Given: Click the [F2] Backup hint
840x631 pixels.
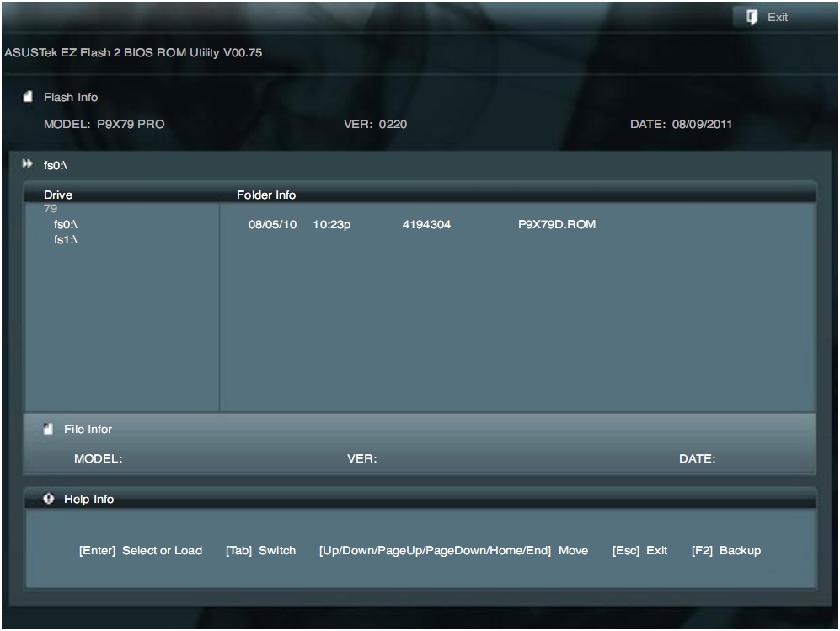Looking at the screenshot, I should tap(726, 551).
